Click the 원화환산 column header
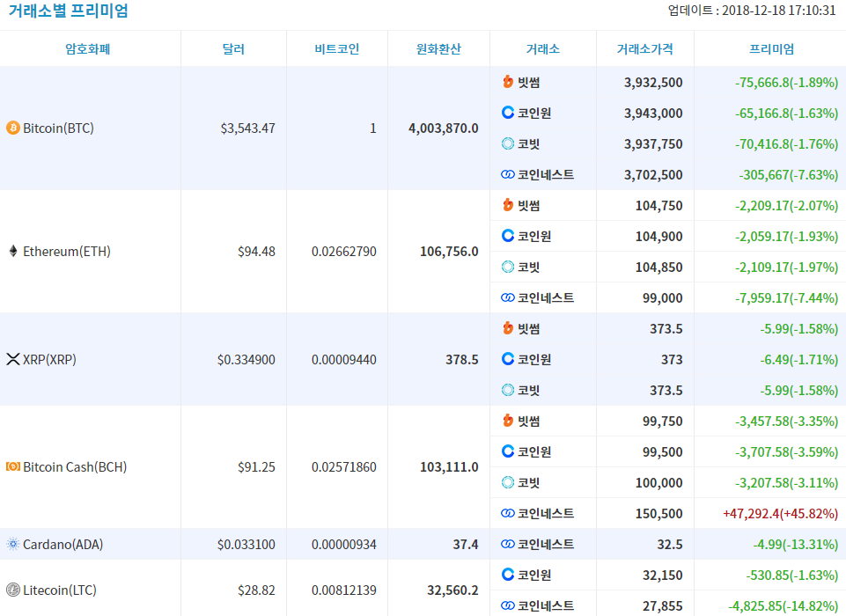The height and width of the screenshot is (616, 846). [x=438, y=49]
